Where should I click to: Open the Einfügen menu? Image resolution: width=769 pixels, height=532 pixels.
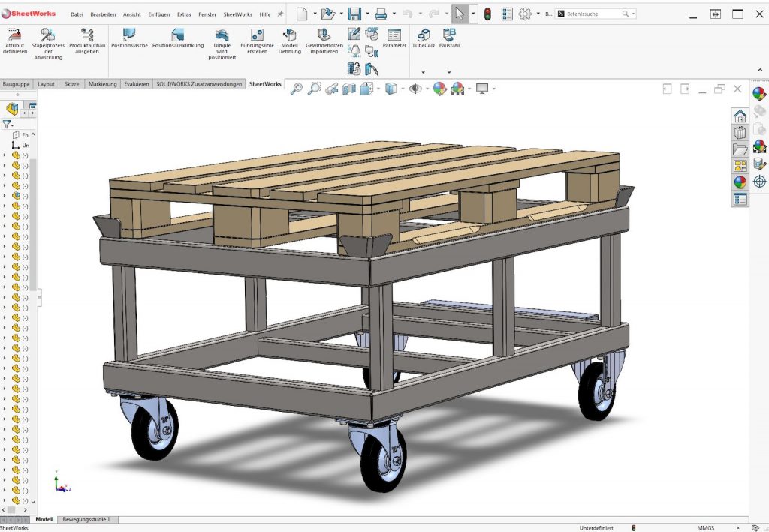(x=158, y=14)
